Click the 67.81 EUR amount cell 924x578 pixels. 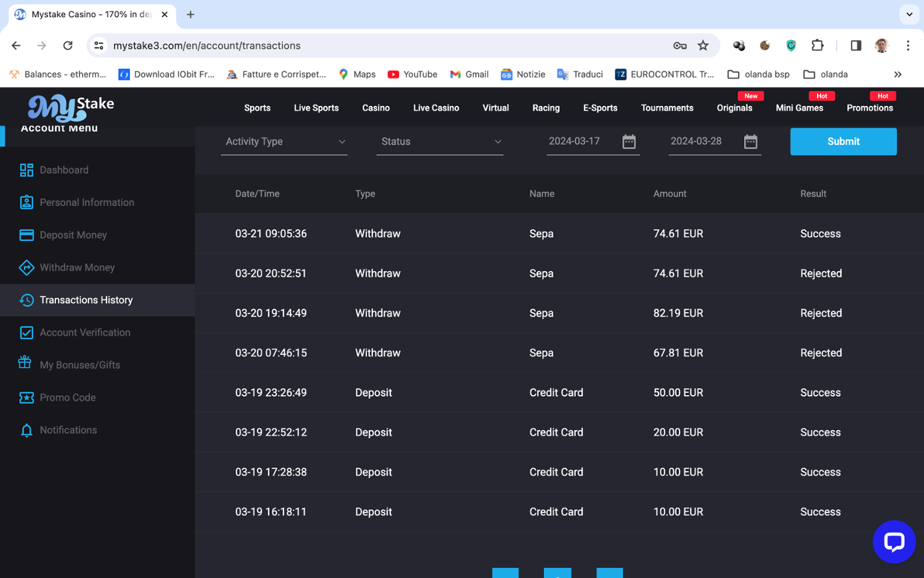point(678,353)
